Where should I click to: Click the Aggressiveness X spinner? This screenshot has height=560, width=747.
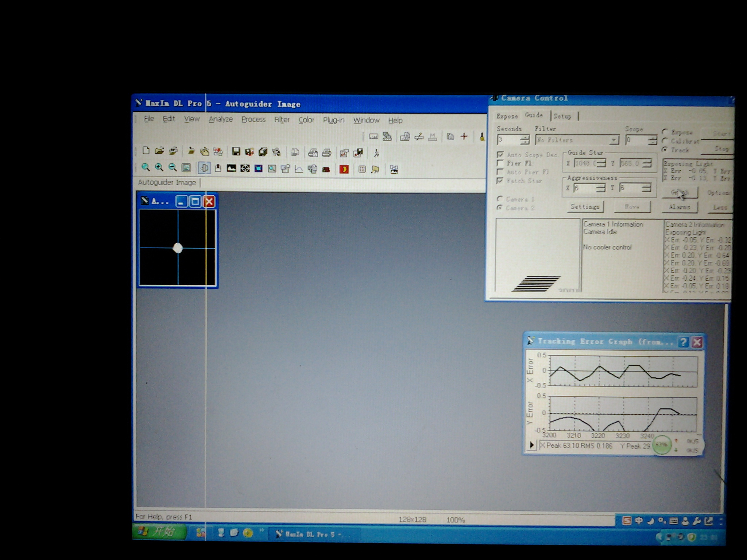[x=600, y=188]
